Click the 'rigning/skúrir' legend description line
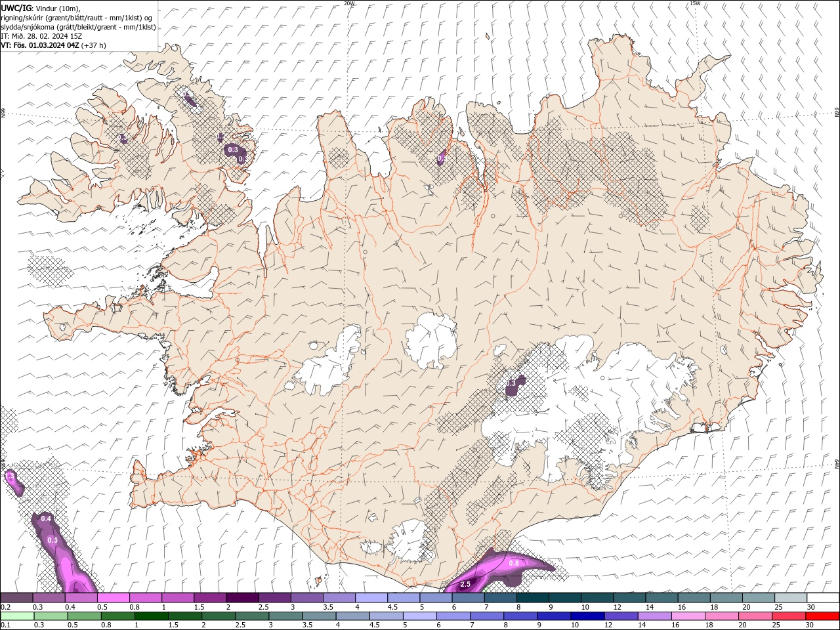840x630 pixels. pos(77,17)
